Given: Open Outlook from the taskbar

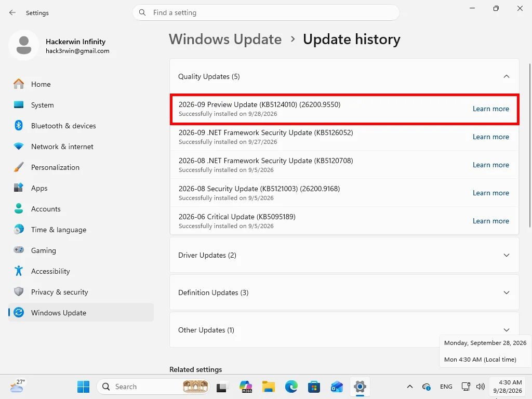Looking at the screenshot, I should tap(337, 387).
